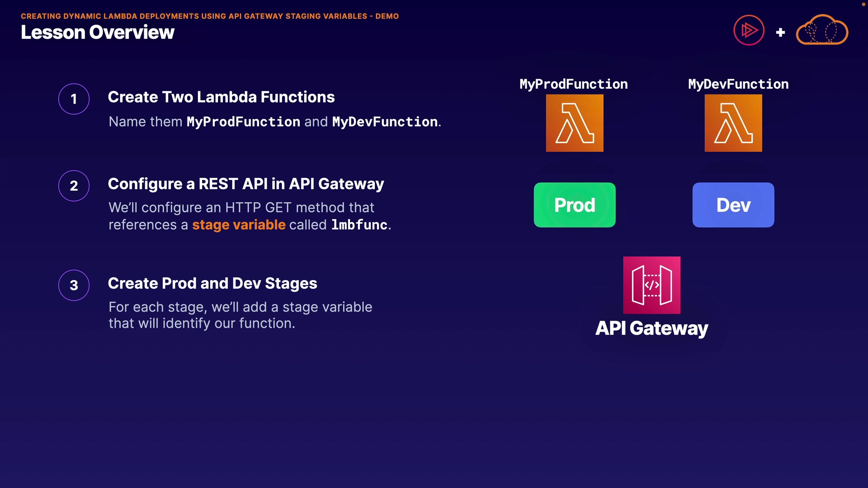Click the plus sign between the logos
The width and height of the screenshot is (868, 488).
780,33
